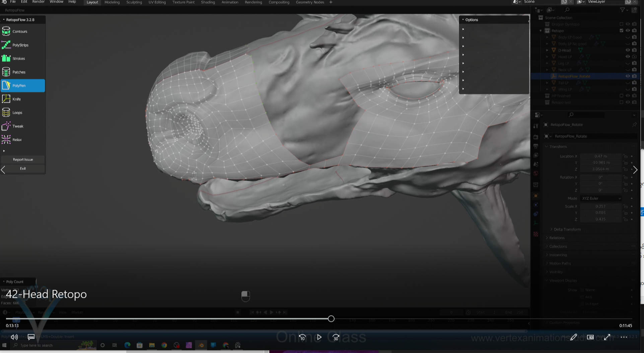Select the PolyStrips tool

(20, 45)
